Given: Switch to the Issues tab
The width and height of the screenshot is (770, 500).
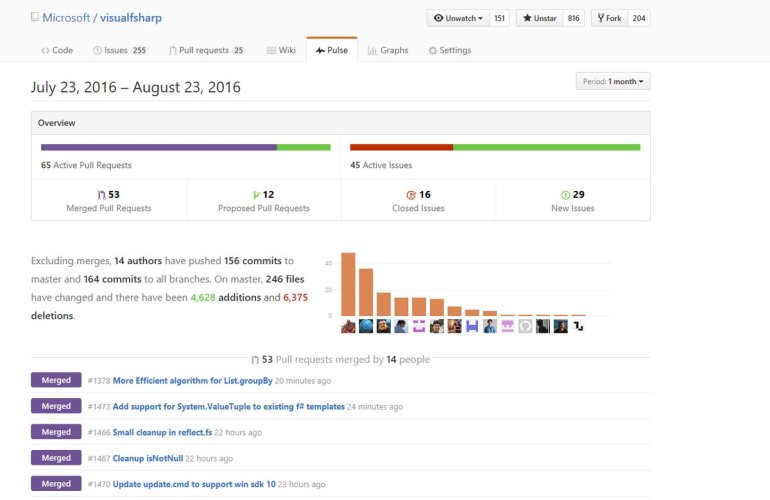Looking at the screenshot, I should pyautogui.click(x=119, y=50).
